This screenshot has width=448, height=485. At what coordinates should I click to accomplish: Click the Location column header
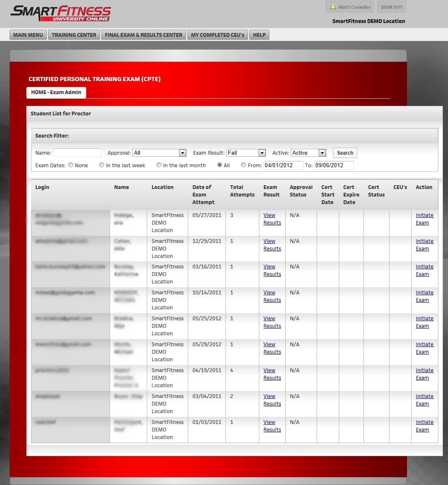(162, 187)
